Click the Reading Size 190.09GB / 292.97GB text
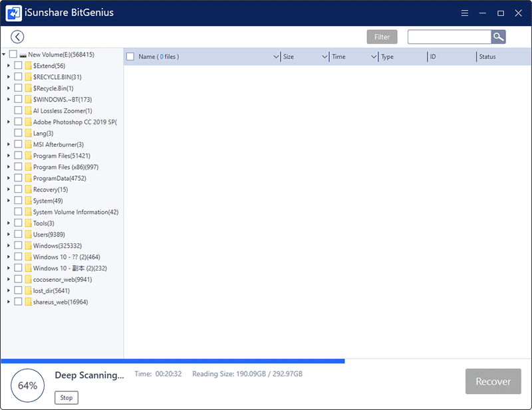532x410 pixels. tap(247, 373)
